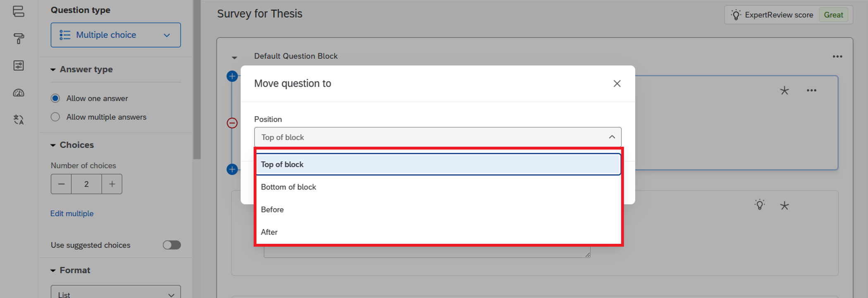Screen dimensions: 868x298
Task: Click the Number of choices input field
Action: pos(86,184)
